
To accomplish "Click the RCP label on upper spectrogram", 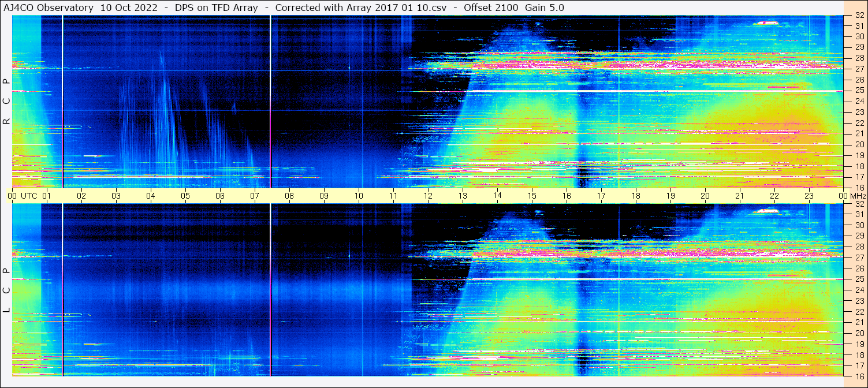I will click(x=6, y=101).
